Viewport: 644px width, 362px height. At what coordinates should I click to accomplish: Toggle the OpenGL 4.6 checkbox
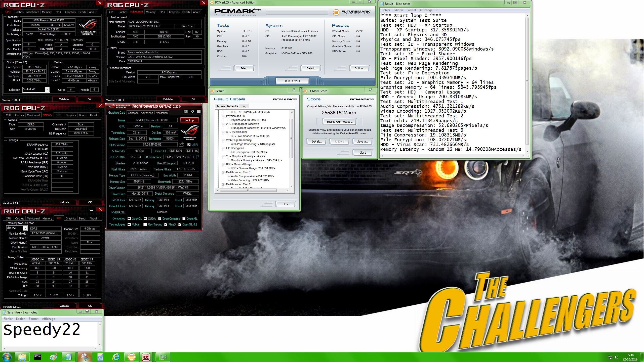(x=180, y=224)
